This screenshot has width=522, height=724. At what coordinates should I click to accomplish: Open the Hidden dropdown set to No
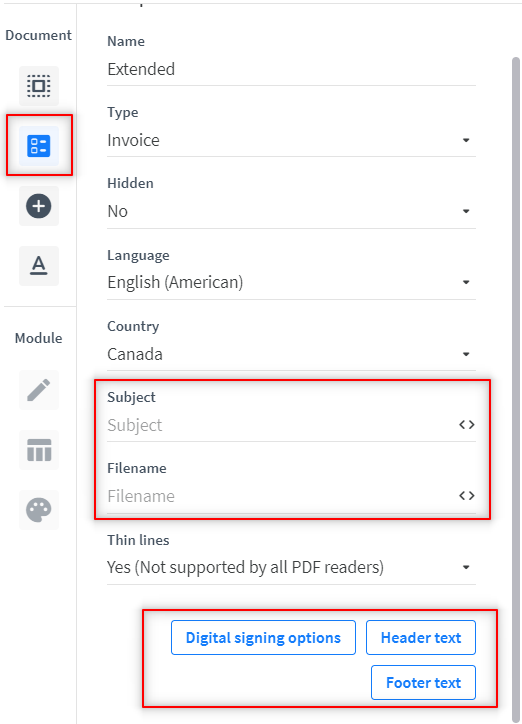(291, 211)
